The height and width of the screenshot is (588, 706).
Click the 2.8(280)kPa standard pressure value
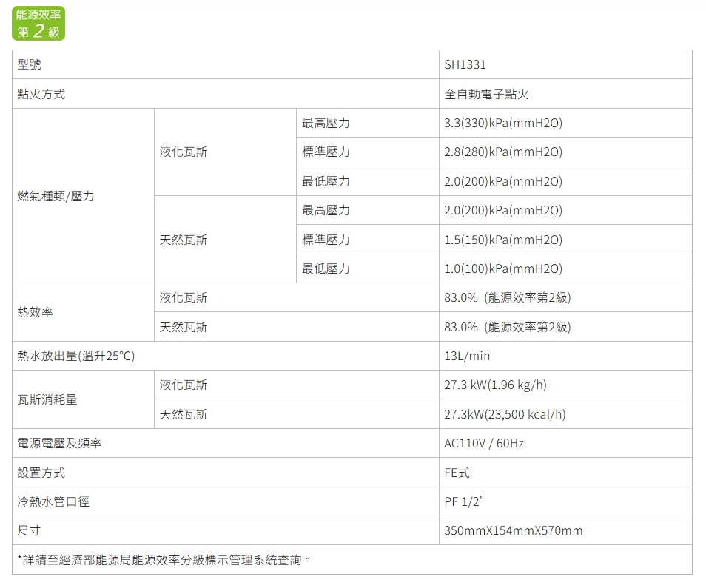[503, 152]
